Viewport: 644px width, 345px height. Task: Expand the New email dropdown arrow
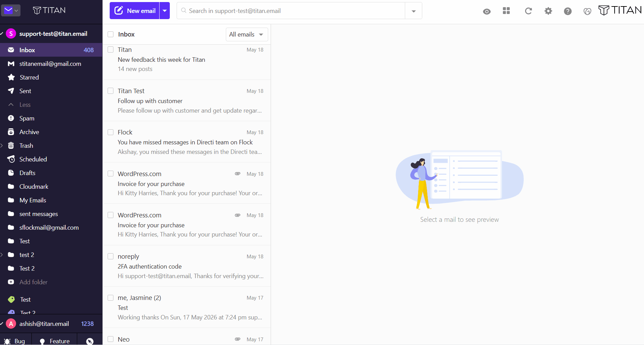[x=165, y=11]
